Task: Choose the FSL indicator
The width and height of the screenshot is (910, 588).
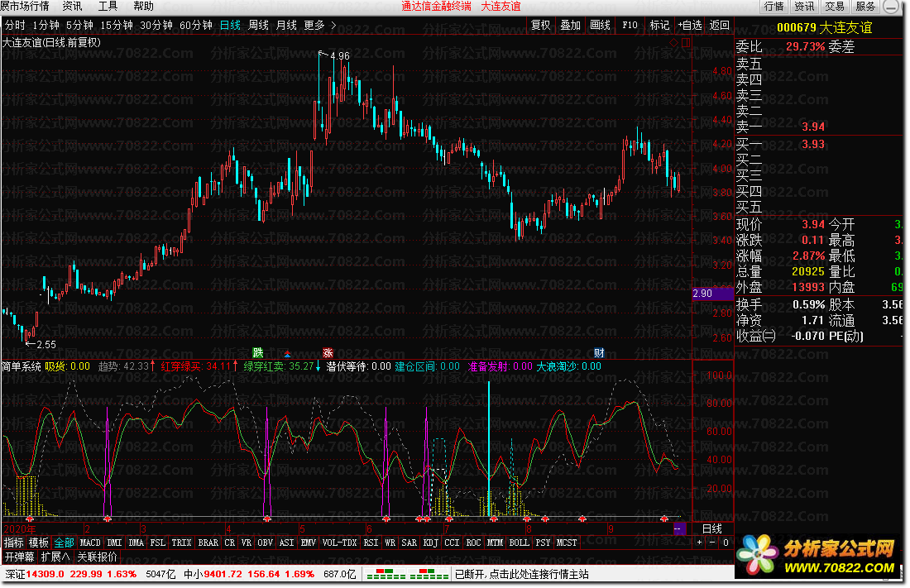Action: pyautogui.click(x=157, y=543)
